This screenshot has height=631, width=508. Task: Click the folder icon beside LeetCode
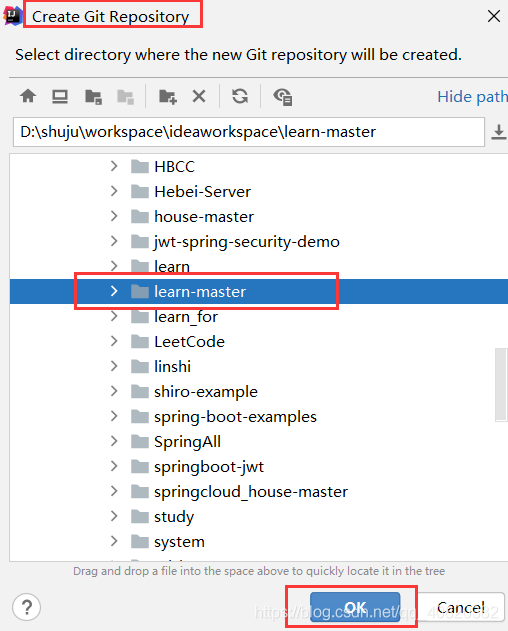point(140,341)
